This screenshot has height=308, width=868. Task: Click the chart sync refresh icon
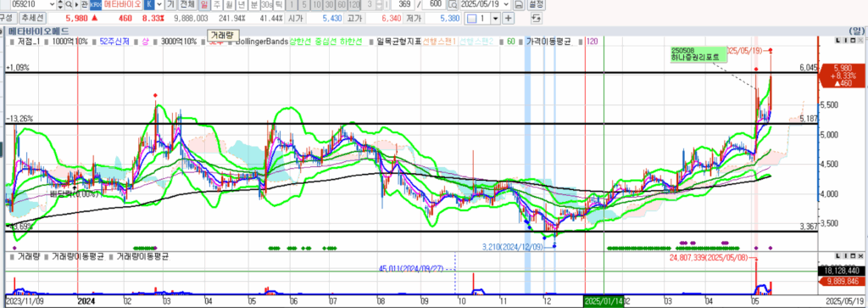pos(536,19)
